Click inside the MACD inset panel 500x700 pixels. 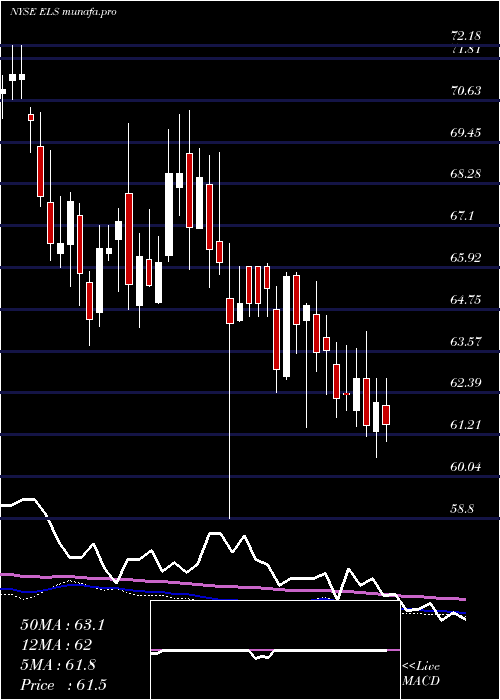tap(275, 650)
